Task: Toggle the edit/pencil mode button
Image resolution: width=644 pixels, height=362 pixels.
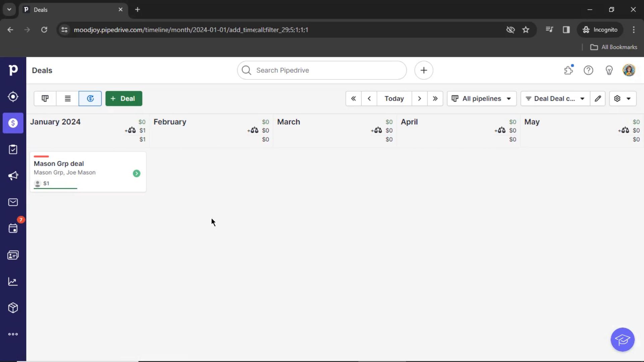Action: [x=598, y=98]
